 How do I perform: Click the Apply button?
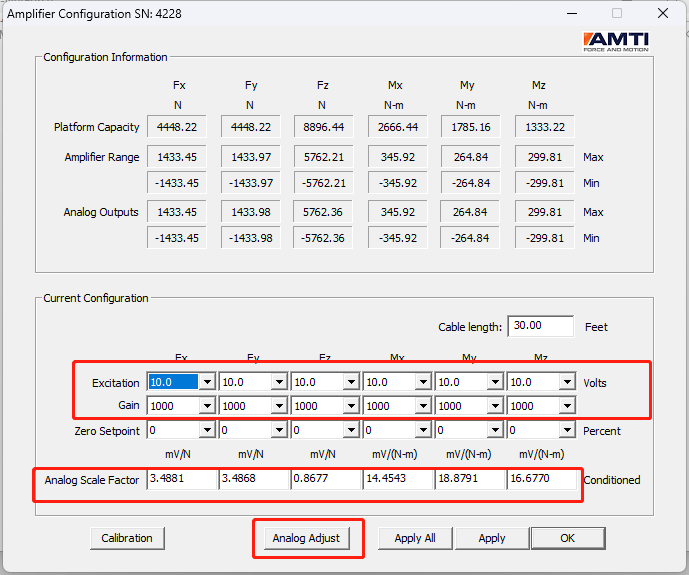point(492,538)
